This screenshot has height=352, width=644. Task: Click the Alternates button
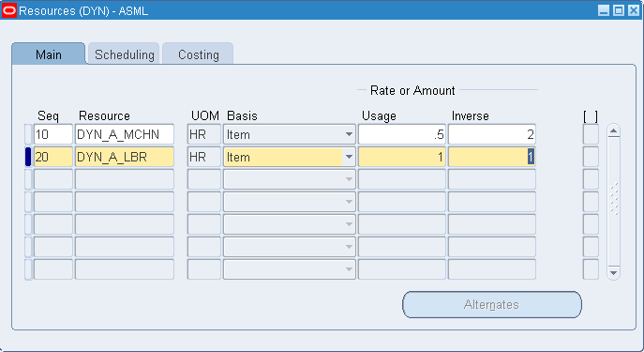point(491,305)
